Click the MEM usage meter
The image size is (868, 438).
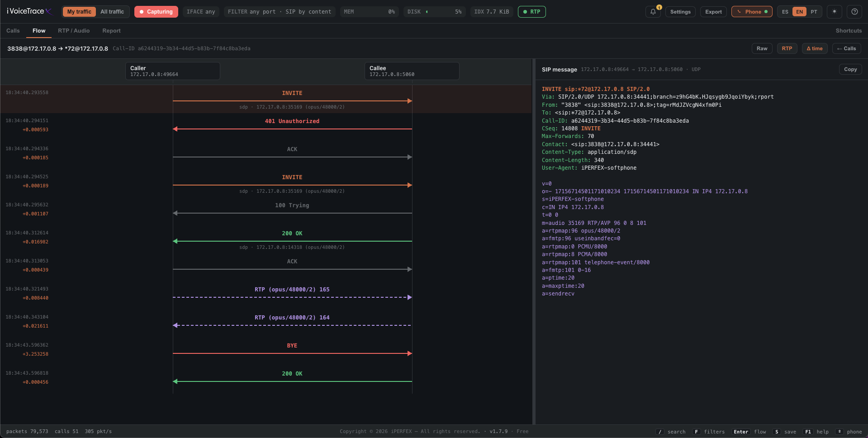pyautogui.click(x=370, y=12)
